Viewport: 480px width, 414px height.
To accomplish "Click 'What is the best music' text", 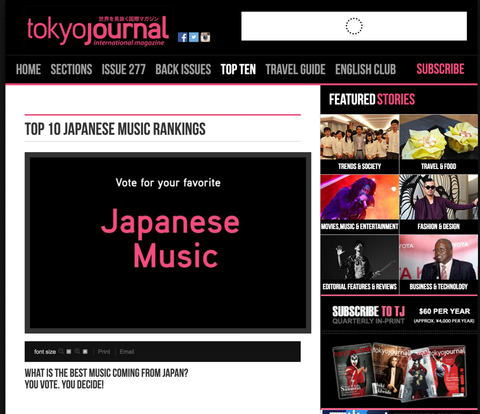I will click(x=106, y=373).
